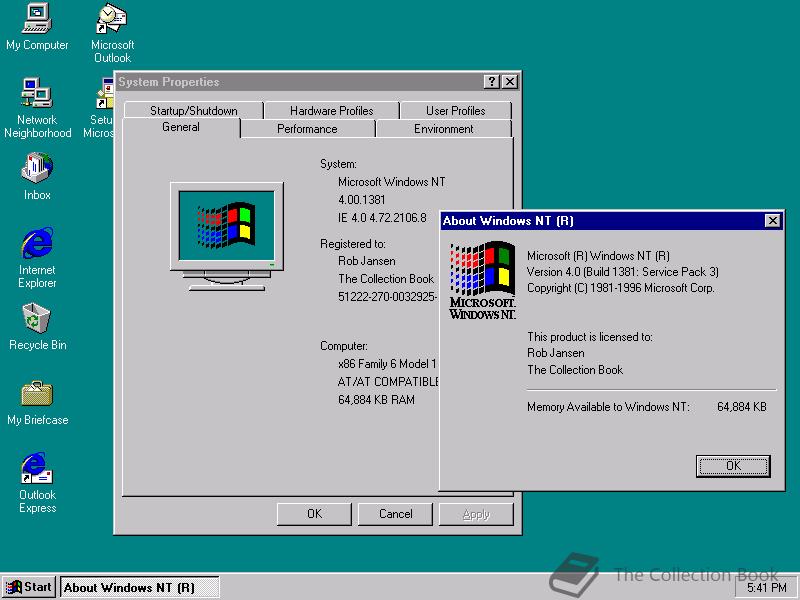
Task: Open the Performance tab
Action: pyautogui.click(x=307, y=129)
